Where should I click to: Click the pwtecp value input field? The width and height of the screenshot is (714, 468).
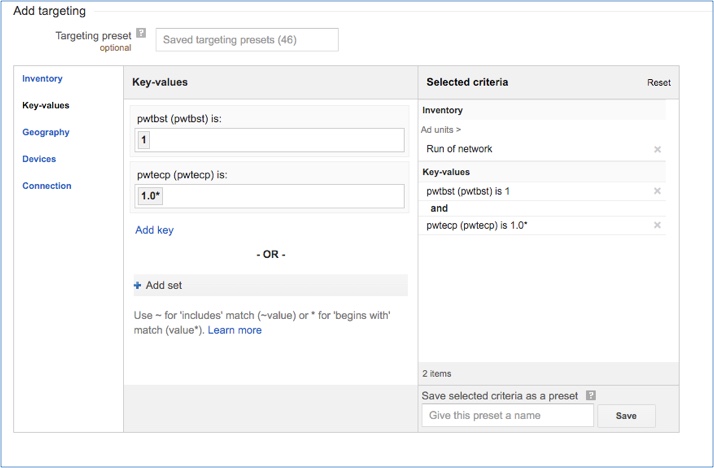(270, 196)
